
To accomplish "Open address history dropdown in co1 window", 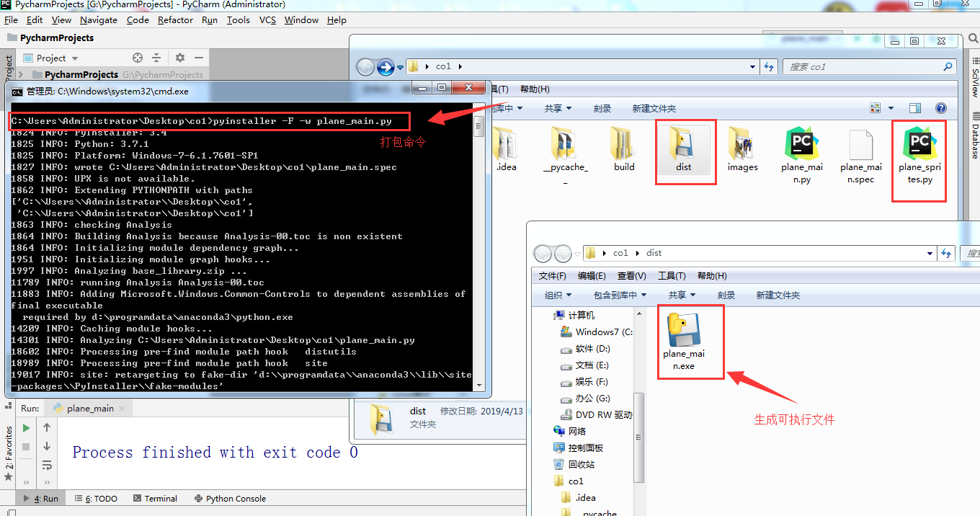I will (754, 66).
